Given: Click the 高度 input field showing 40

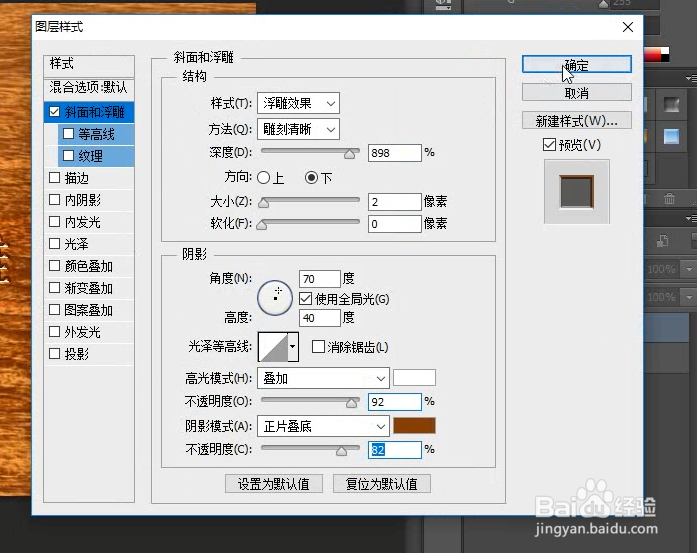Looking at the screenshot, I should coord(320,318).
